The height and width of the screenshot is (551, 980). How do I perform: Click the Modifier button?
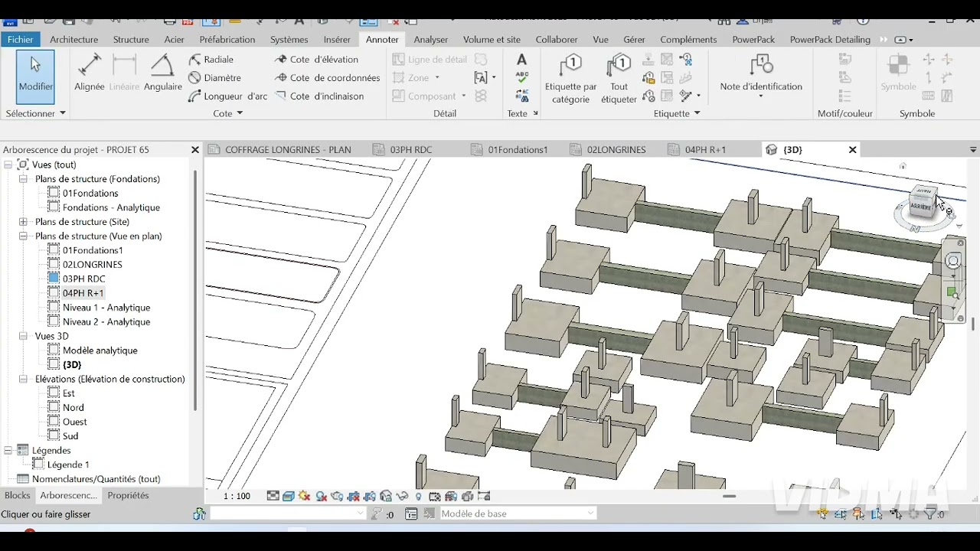click(x=35, y=77)
